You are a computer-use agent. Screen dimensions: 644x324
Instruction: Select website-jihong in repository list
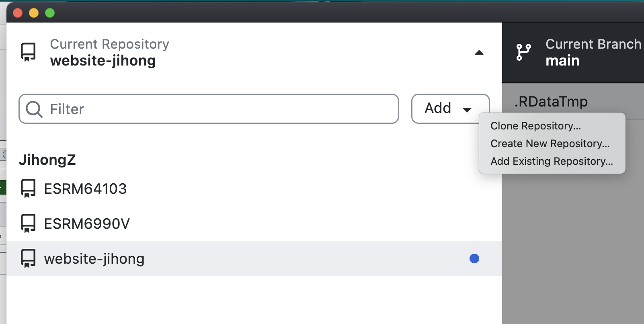[x=254, y=258]
